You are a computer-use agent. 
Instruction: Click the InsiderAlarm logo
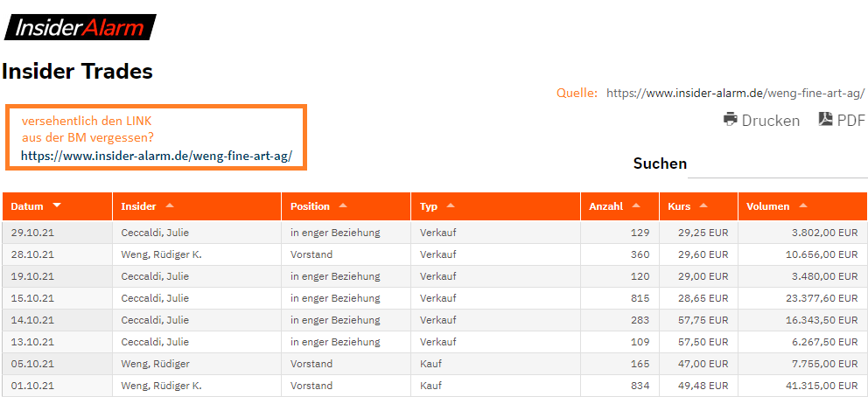click(x=80, y=27)
